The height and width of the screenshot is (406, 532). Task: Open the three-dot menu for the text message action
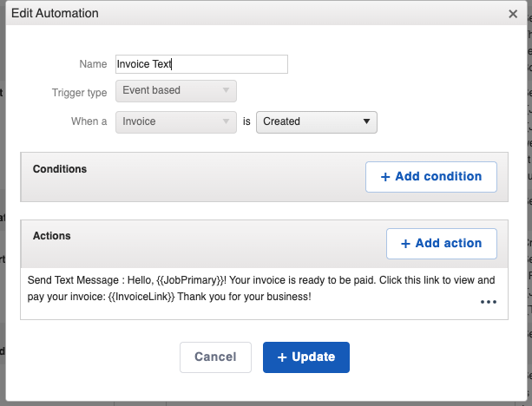click(x=489, y=302)
